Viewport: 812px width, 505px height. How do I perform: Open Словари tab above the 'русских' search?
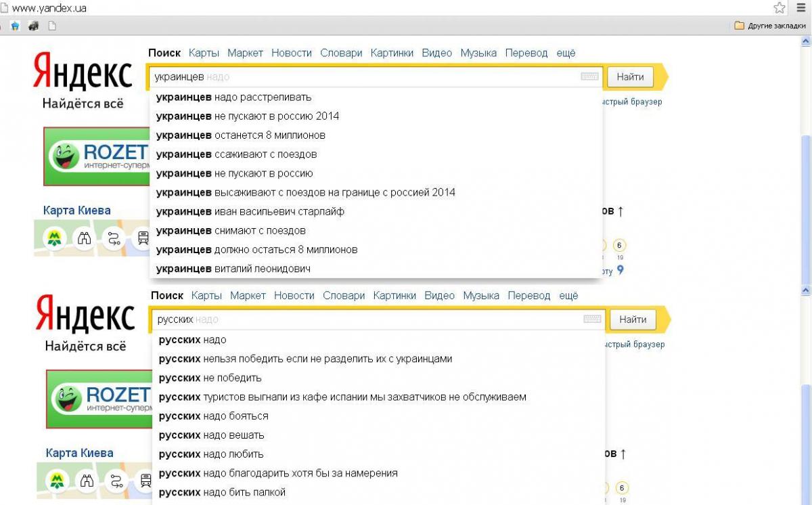(x=344, y=295)
